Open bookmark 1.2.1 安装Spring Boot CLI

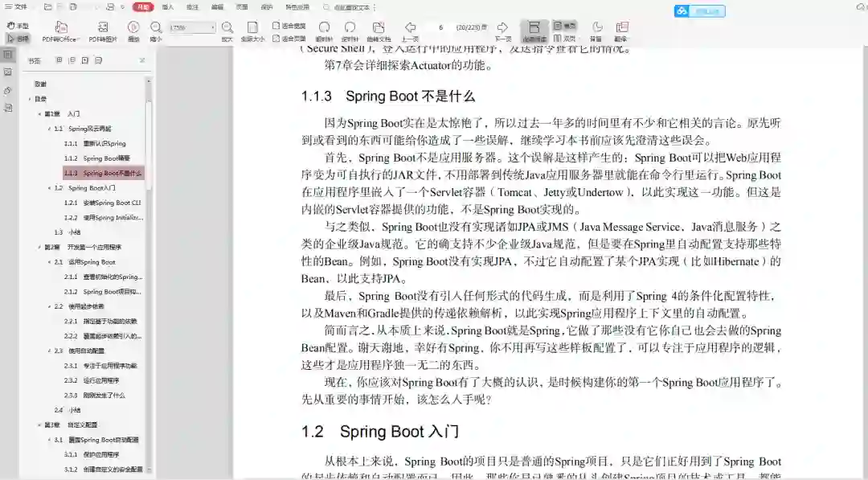102,203
